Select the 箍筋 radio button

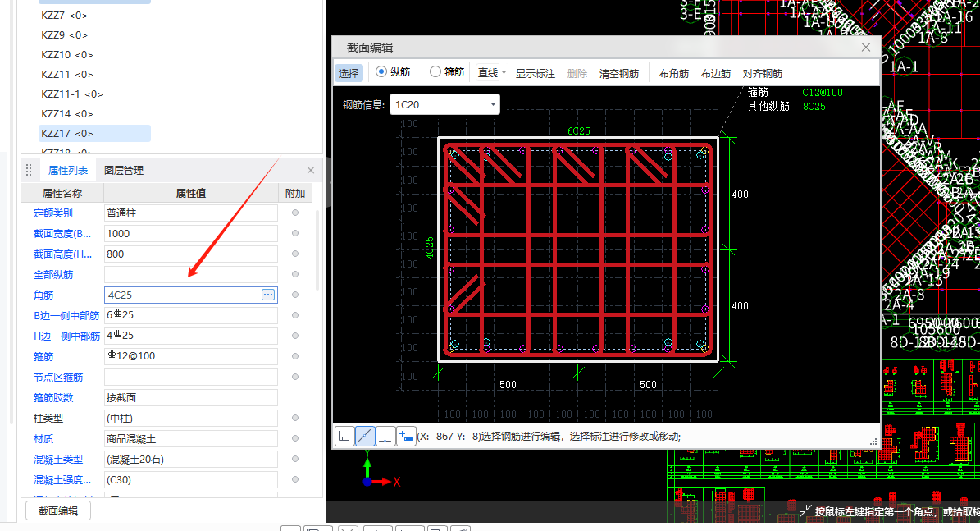435,72
